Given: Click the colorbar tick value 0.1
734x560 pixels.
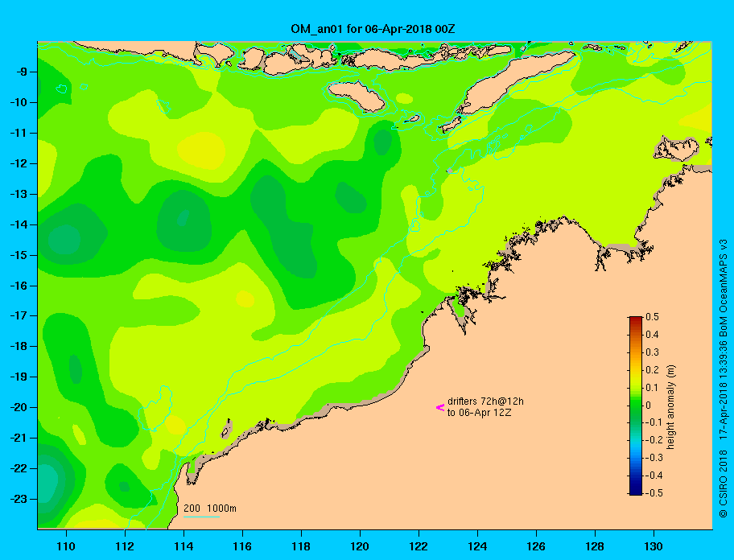Looking at the screenshot, I should [652, 388].
